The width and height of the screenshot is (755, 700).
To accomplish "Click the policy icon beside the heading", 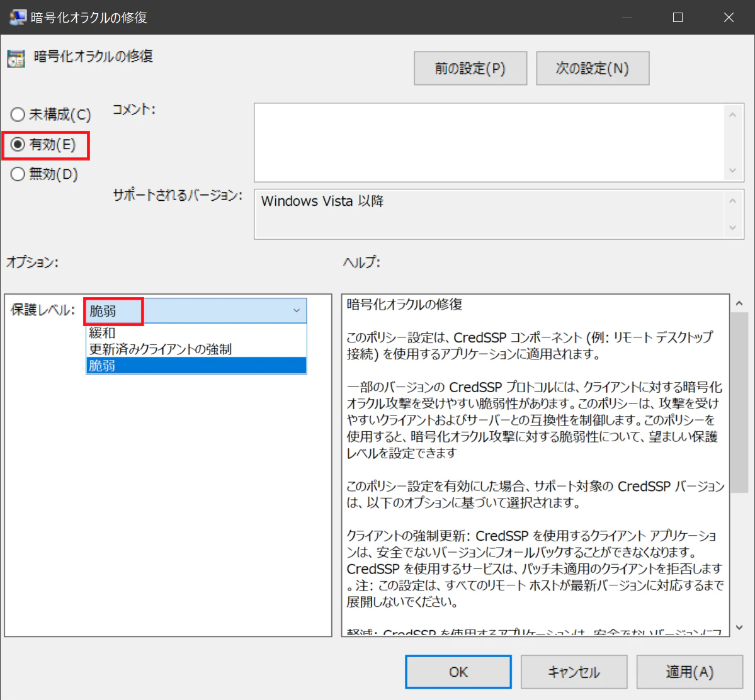I will coord(16,59).
